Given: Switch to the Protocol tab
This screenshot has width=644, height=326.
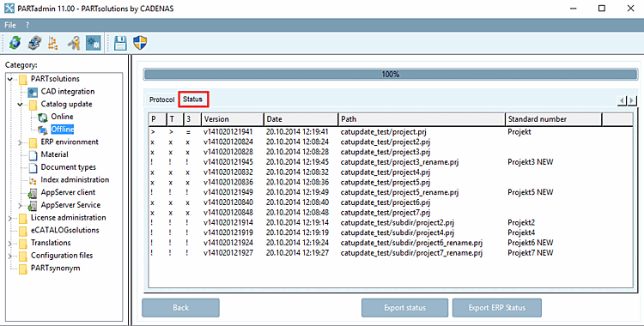Looking at the screenshot, I should pos(161,100).
